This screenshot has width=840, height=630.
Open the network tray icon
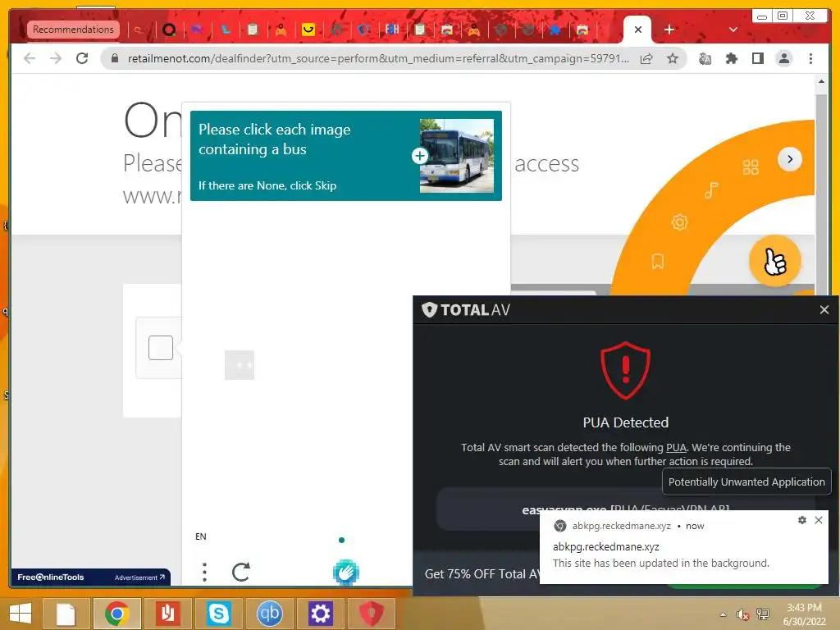click(x=762, y=614)
